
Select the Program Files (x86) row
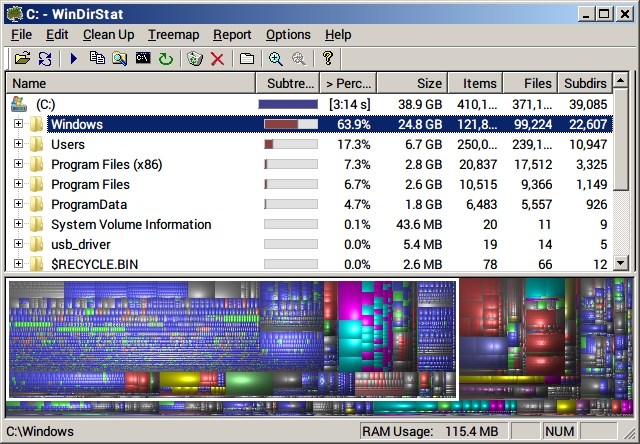point(106,164)
